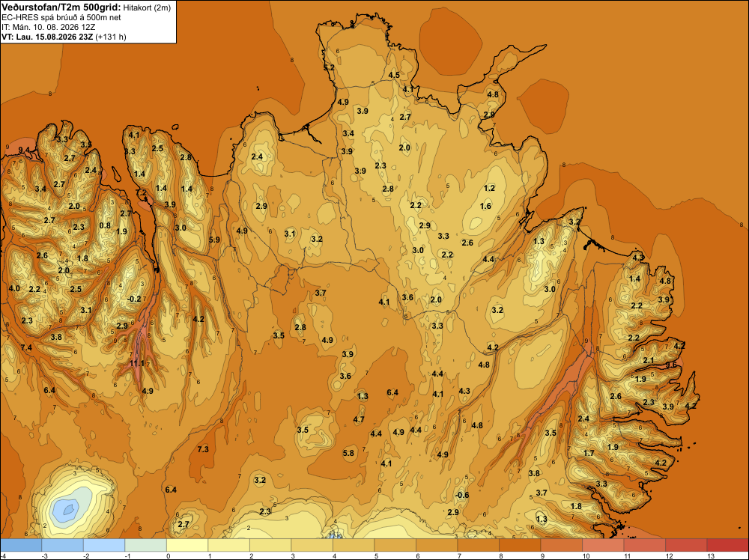Select the pale yellow legend swatch between 0 and 1

pos(187,545)
